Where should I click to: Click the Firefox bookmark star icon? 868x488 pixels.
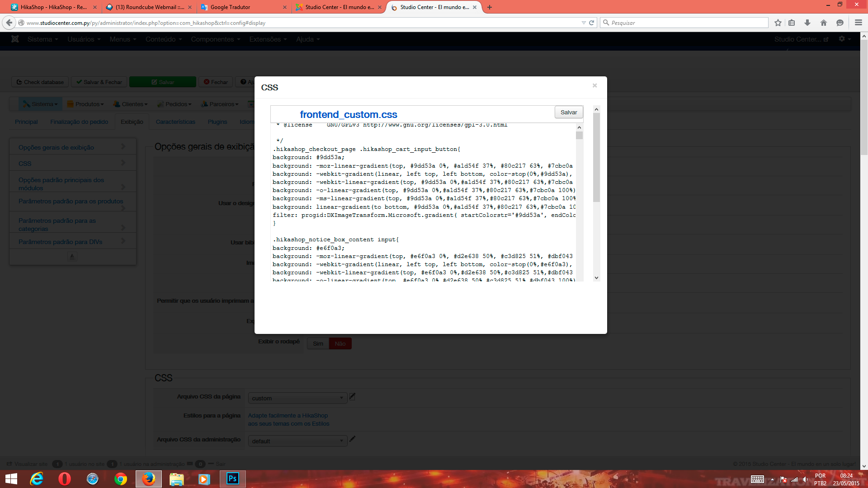778,23
